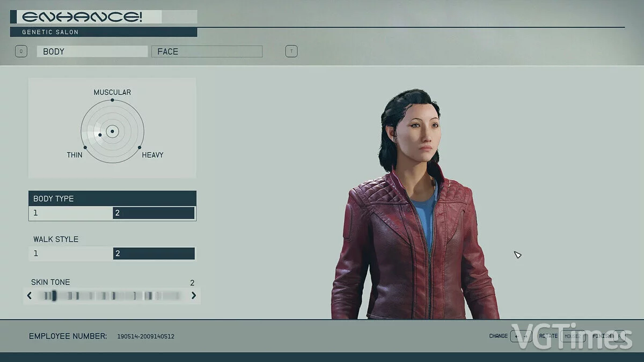Image resolution: width=644 pixels, height=362 pixels.
Task: Click the center dot of body shape wheel
Action: click(112, 131)
